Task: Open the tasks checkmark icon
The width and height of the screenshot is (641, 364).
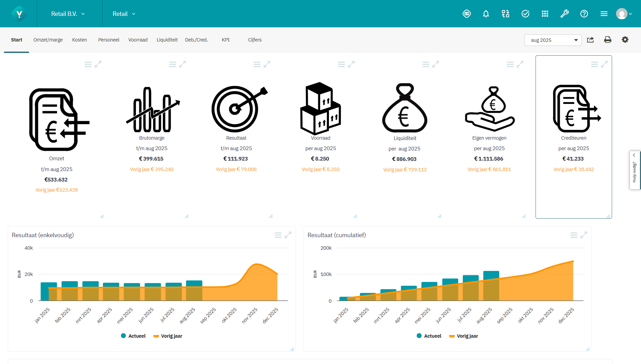Action: click(525, 13)
